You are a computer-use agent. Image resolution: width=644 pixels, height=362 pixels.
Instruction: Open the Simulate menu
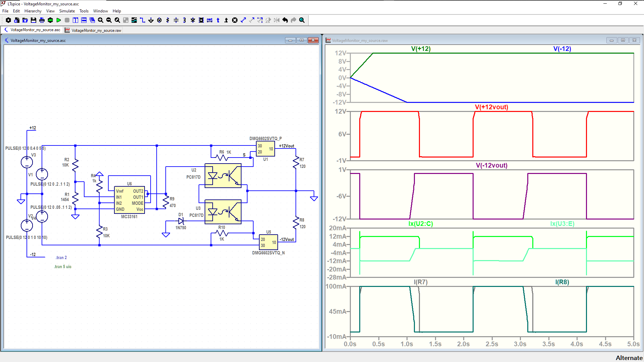pyautogui.click(x=67, y=11)
